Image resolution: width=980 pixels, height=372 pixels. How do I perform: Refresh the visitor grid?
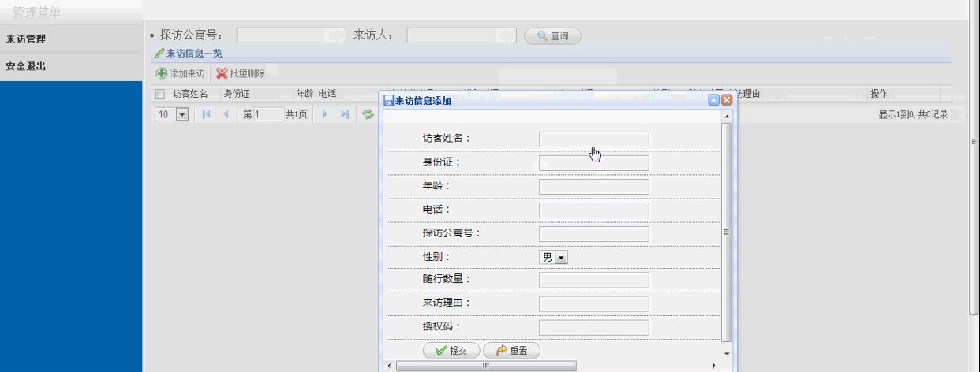(367, 115)
